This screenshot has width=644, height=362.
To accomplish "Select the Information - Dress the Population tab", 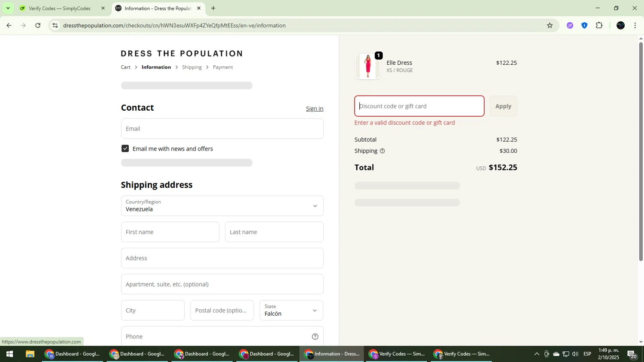I will [x=158, y=8].
